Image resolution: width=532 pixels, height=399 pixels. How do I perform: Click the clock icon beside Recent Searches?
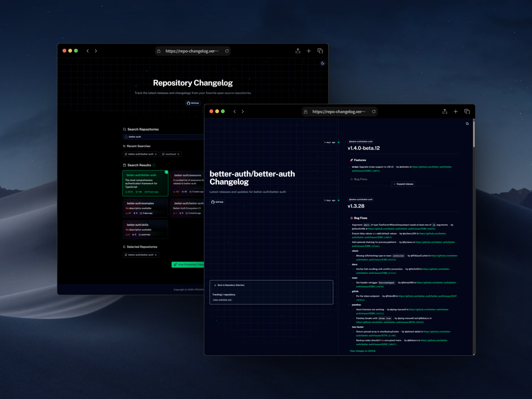(124, 146)
